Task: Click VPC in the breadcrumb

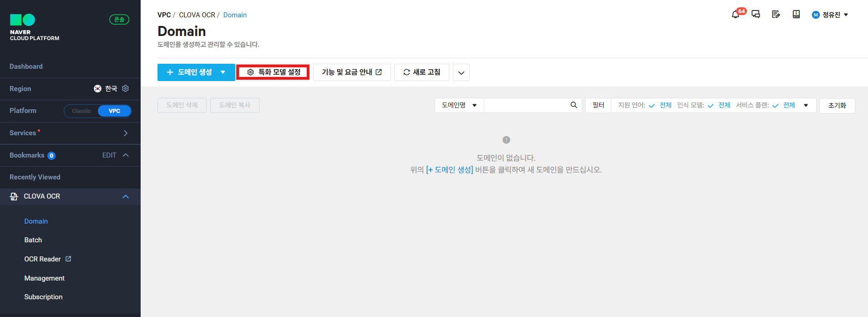Action: pyautogui.click(x=164, y=15)
